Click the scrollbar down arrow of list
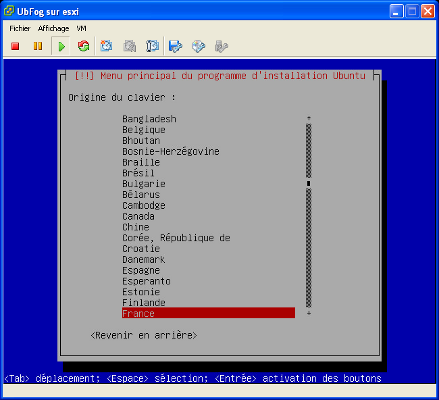The image size is (439, 400). pyautogui.click(x=309, y=313)
